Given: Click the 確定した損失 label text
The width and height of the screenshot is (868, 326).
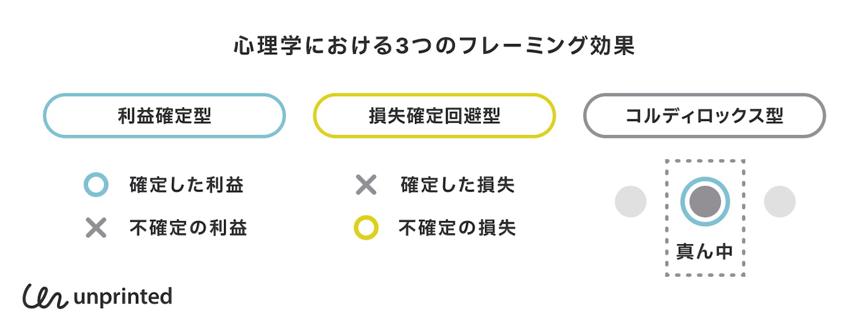Looking at the screenshot, I should click(x=457, y=185).
